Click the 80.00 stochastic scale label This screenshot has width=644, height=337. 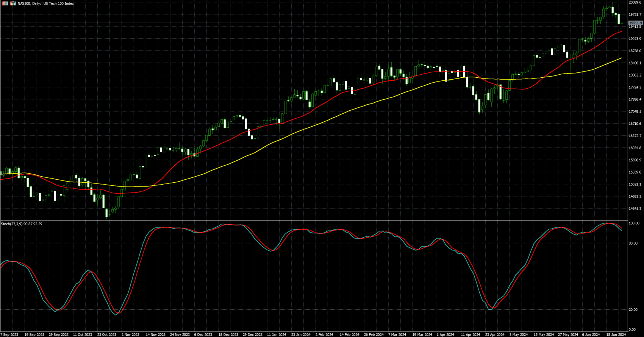[x=633, y=243]
